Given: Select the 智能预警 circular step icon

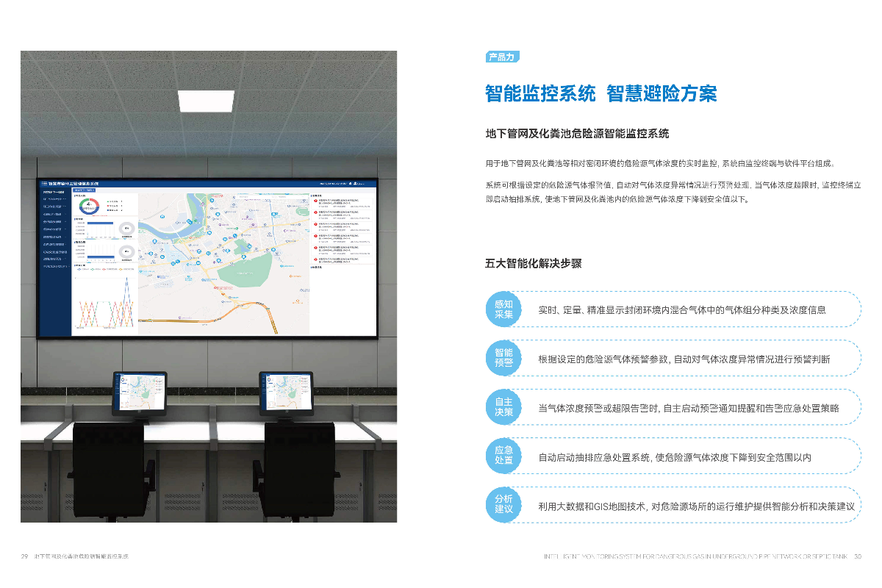Looking at the screenshot, I should [x=504, y=358].
